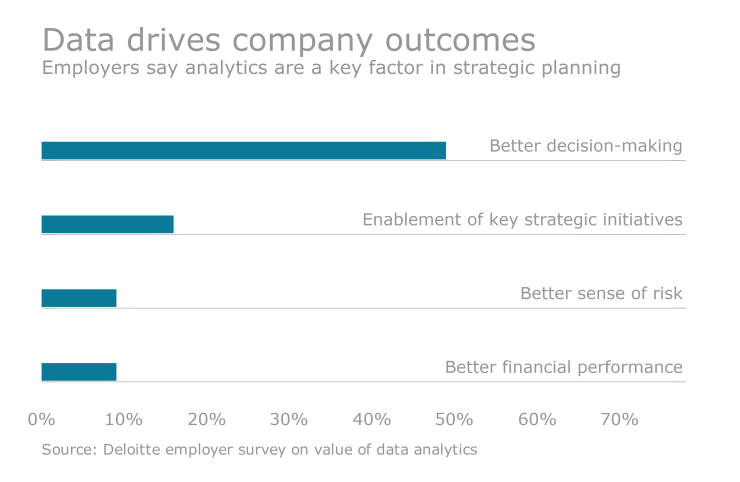Click the chart title 'Data drives company outcomes'
Image resolution: width=740 pixels, height=482 pixels.
click(289, 40)
